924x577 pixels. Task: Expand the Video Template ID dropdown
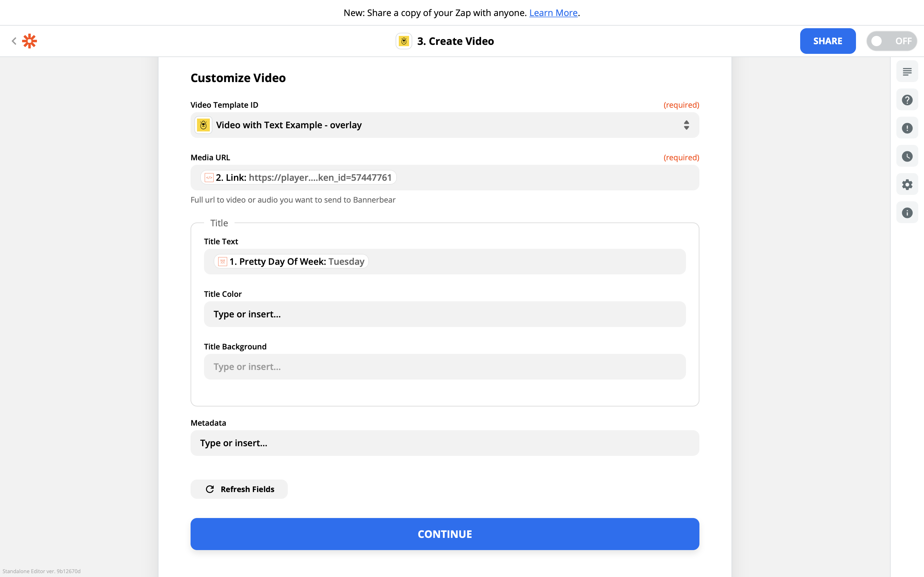click(444, 125)
